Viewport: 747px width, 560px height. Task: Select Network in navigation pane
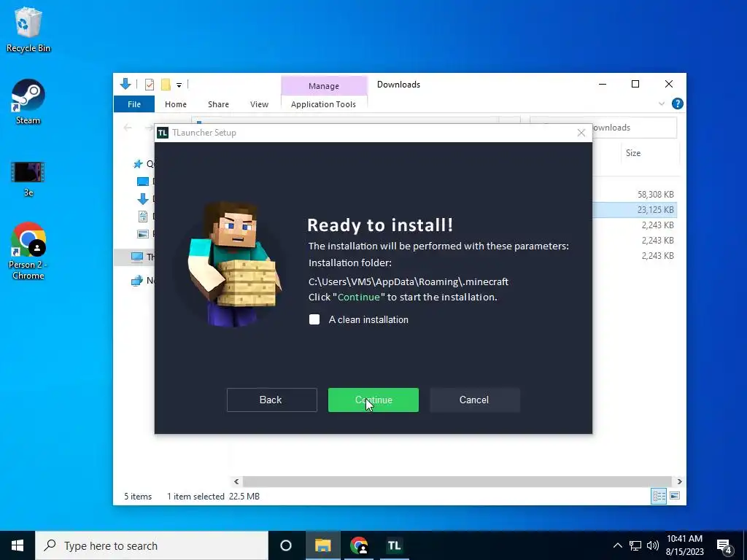(142, 281)
